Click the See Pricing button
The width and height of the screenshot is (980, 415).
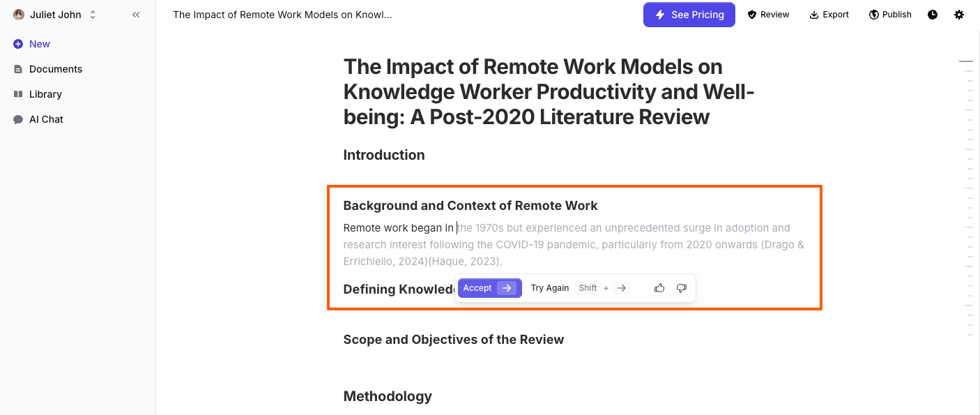(x=689, y=14)
